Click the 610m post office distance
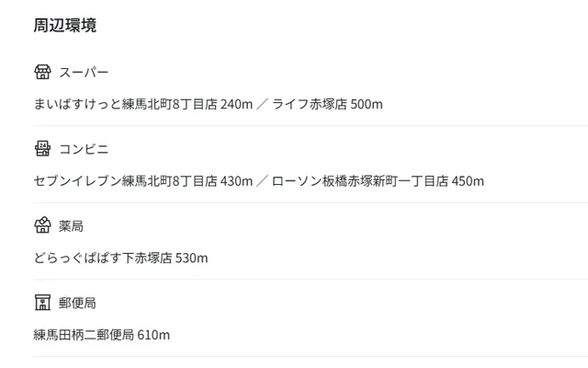This screenshot has width=588, height=368. point(153,335)
